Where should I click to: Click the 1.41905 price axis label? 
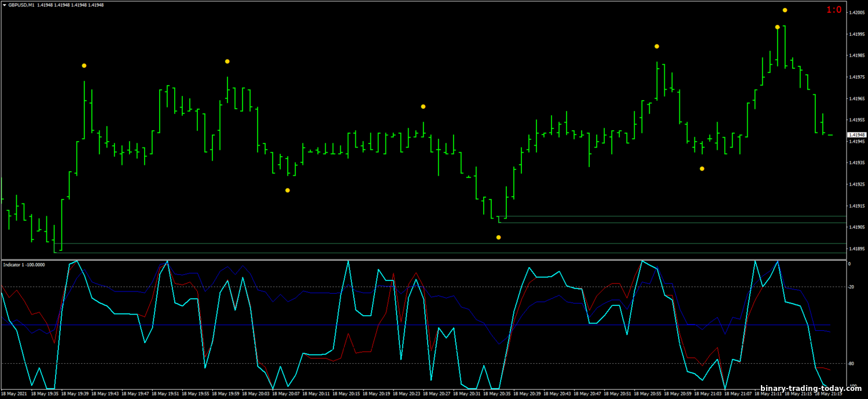point(856,227)
